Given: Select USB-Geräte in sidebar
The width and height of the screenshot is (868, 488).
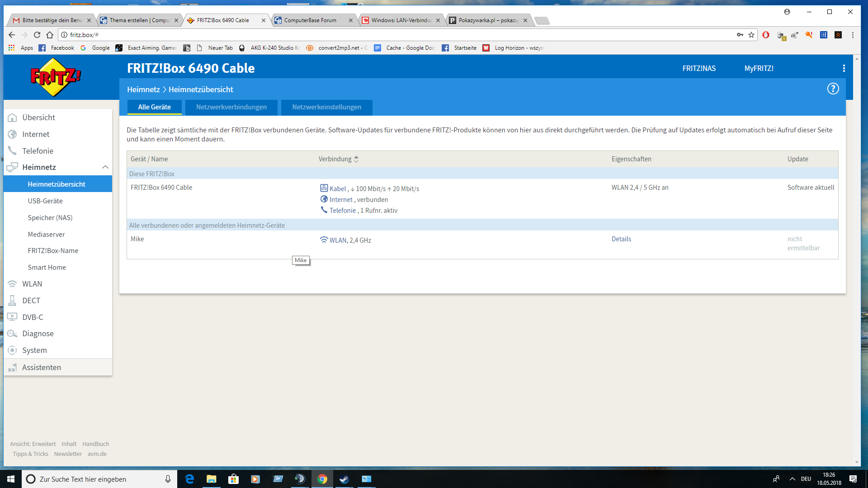Looking at the screenshot, I should (45, 201).
